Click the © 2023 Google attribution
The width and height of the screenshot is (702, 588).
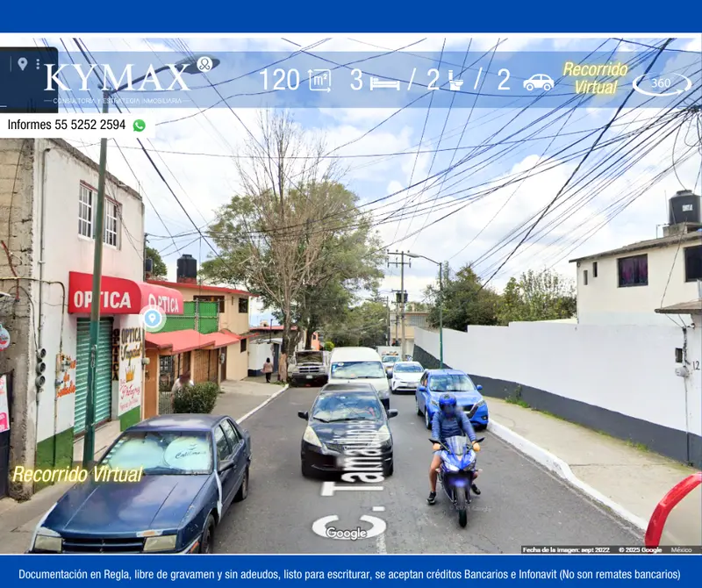[x=640, y=550]
